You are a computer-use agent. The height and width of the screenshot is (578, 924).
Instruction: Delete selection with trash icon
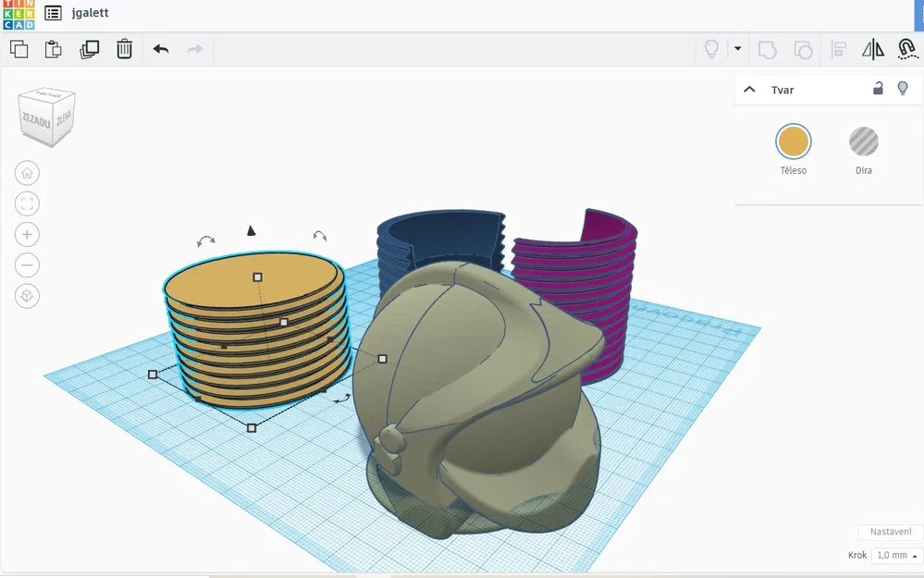pos(124,49)
